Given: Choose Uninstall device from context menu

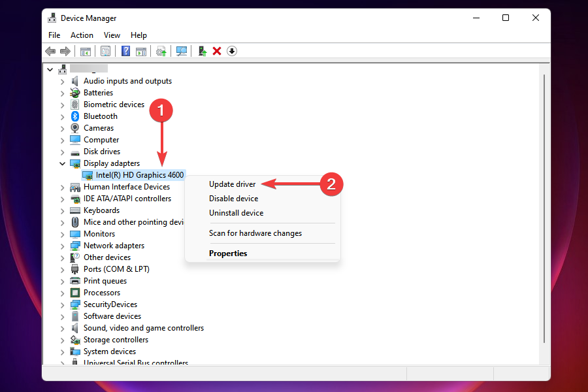Looking at the screenshot, I should tap(237, 213).
